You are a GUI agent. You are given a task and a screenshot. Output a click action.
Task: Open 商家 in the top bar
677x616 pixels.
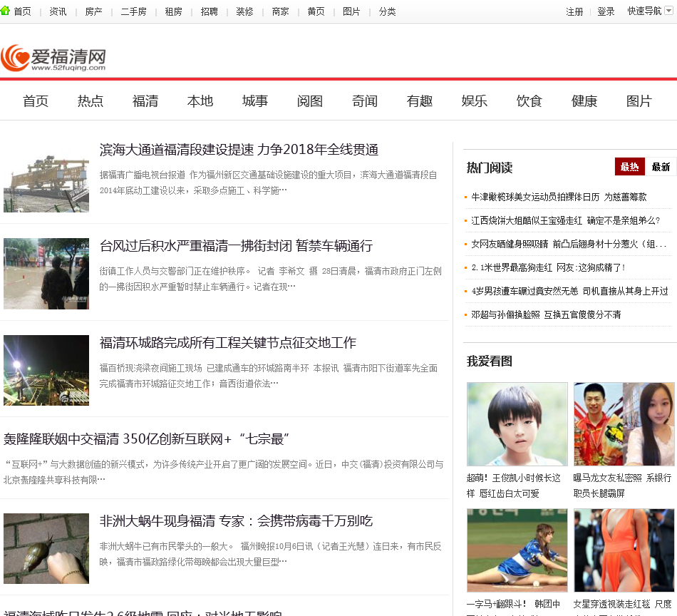[280, 11]
